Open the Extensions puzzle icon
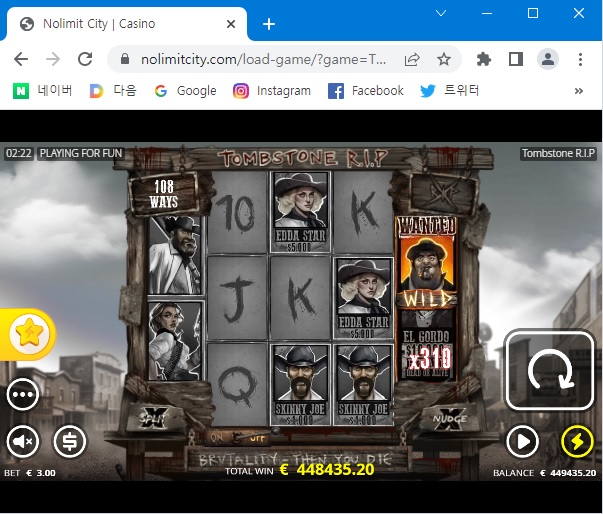603x514 pixels. [483, 59]
